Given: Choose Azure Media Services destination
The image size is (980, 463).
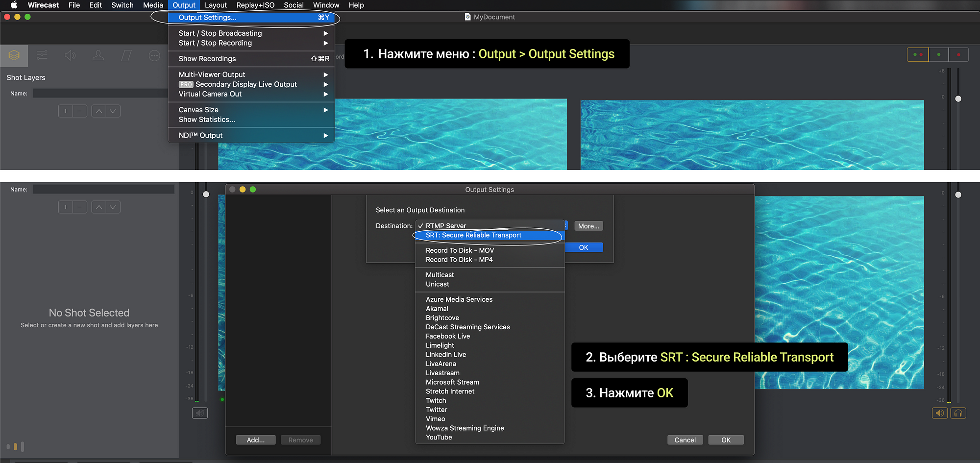Looking at the screenshot, I should [490, 299].
